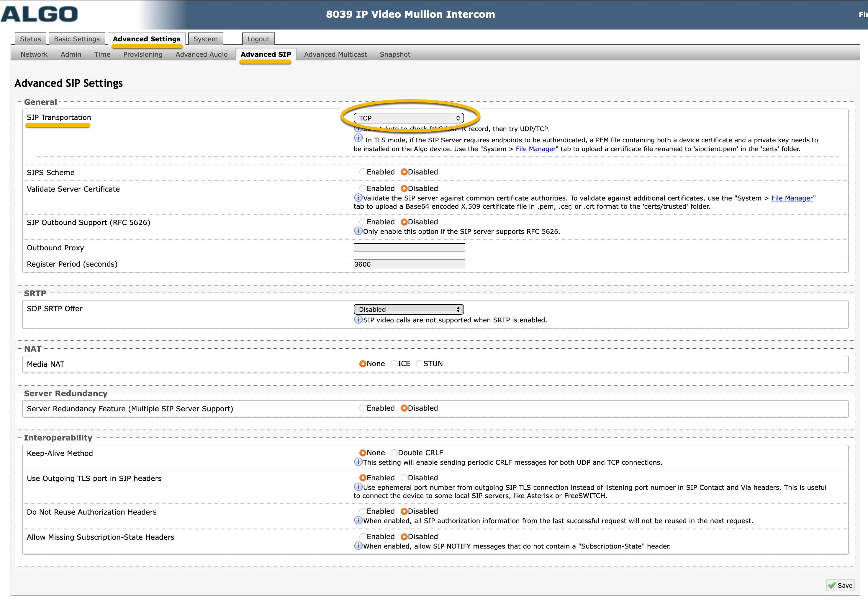
Task: Select None for Media NAT
Action: click(x=363, y=364)
